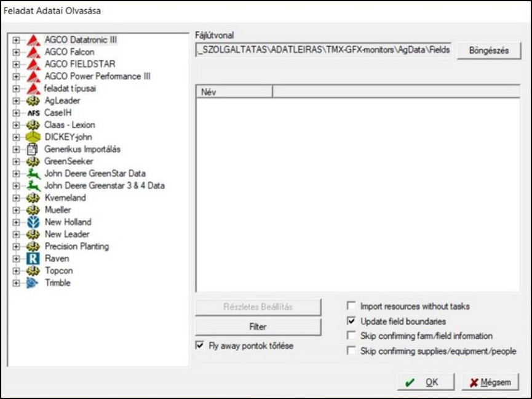Viewport: 532px width, 399px height.
Task: Enable Skip confirming supplies/equipment/people
Action: pos(351,351)
